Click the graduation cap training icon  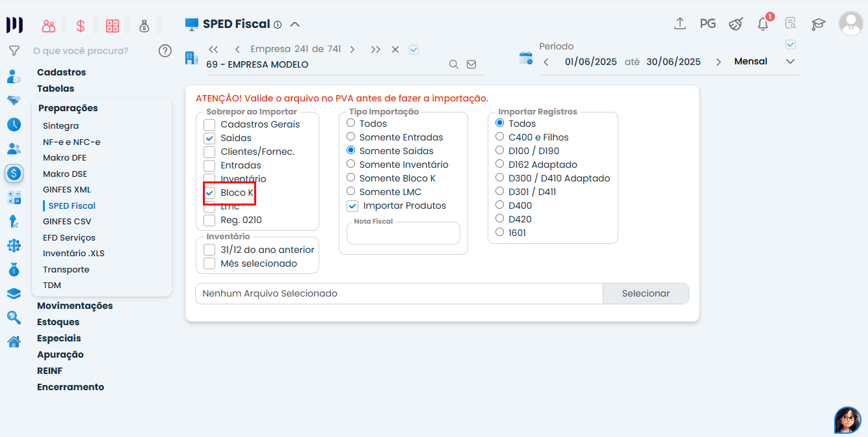tap(818, 24)
